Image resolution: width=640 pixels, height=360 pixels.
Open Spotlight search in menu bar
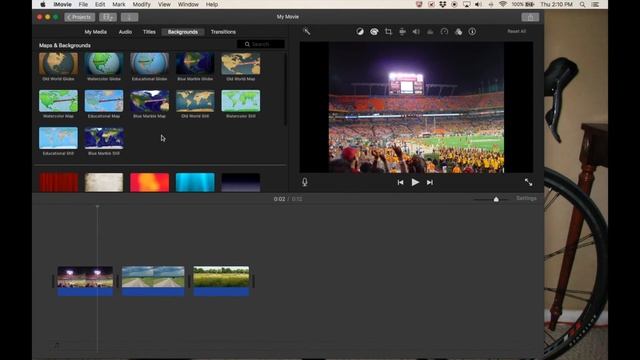[582, 4]
